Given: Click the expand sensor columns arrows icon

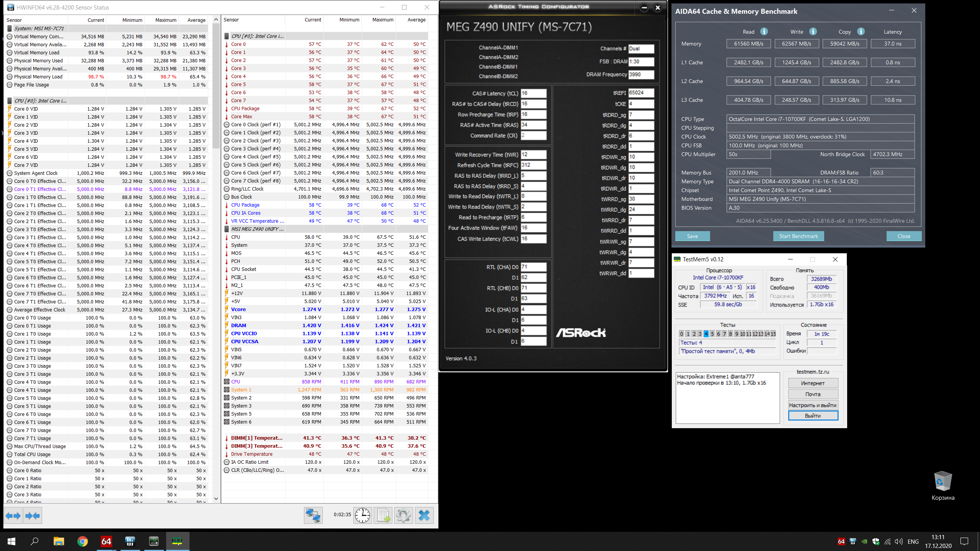Looking at the screenshot, I should tap(13, 516).
